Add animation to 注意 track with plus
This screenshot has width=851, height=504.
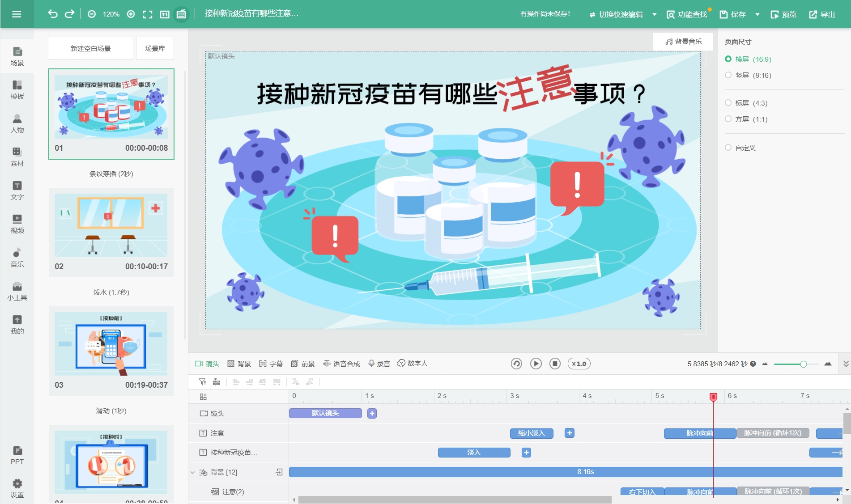(x=570, y=433)
